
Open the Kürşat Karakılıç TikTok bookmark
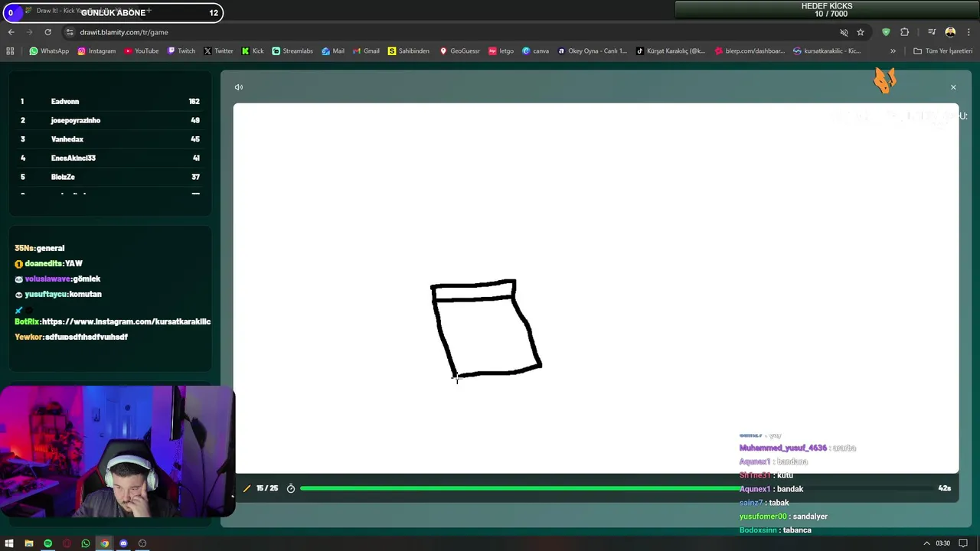(671, 51)
